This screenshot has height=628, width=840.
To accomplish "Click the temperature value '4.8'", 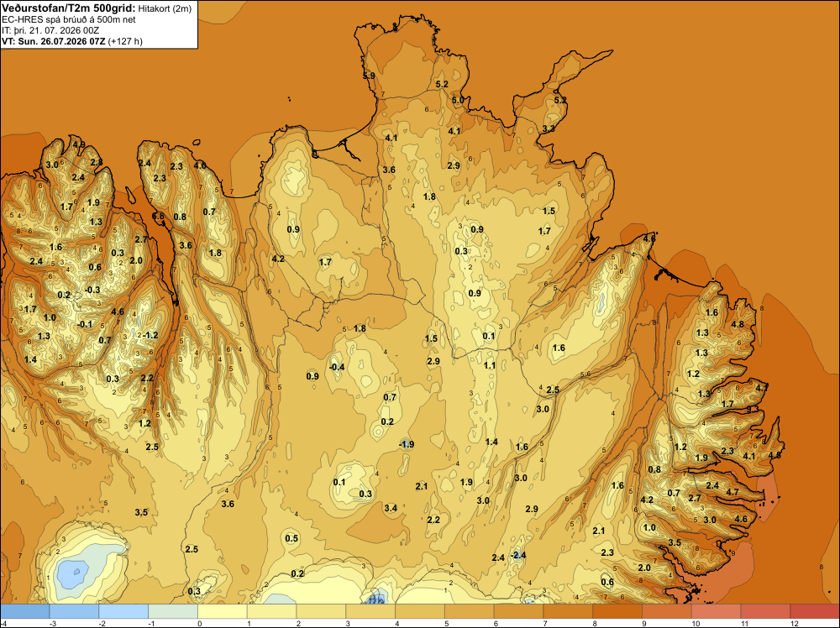I will tap(738, 324).
